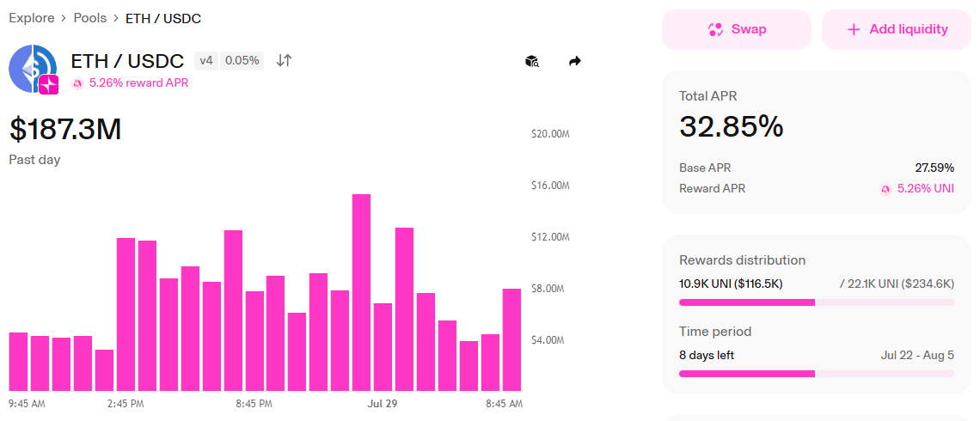Image resolution: width=980 pixels, height=421 pixels.
Task: Click the swap token order arrows icon
Action: [285, 61]
